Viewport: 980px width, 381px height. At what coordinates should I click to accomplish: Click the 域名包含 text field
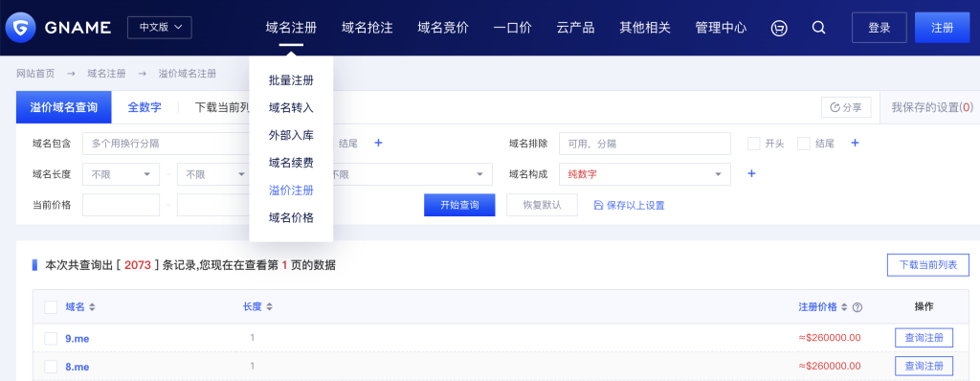[x=166, y=144]
